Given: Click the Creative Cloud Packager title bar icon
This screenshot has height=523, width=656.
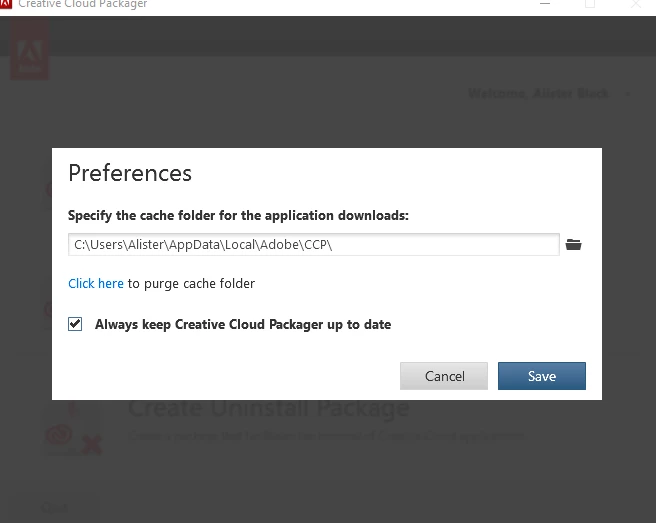Looking at the screenshot, I should coord(6,3).
